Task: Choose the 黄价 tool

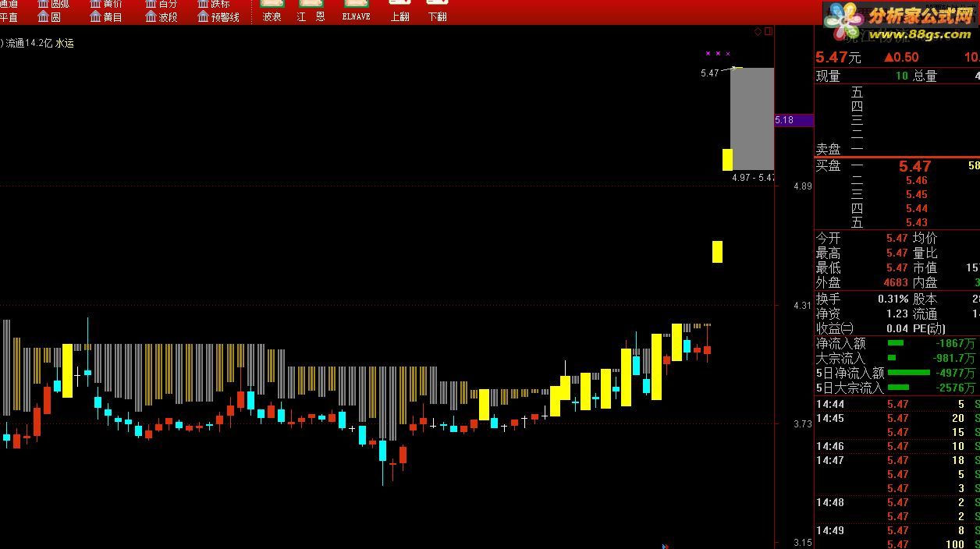Action: (x=106, y=4)
